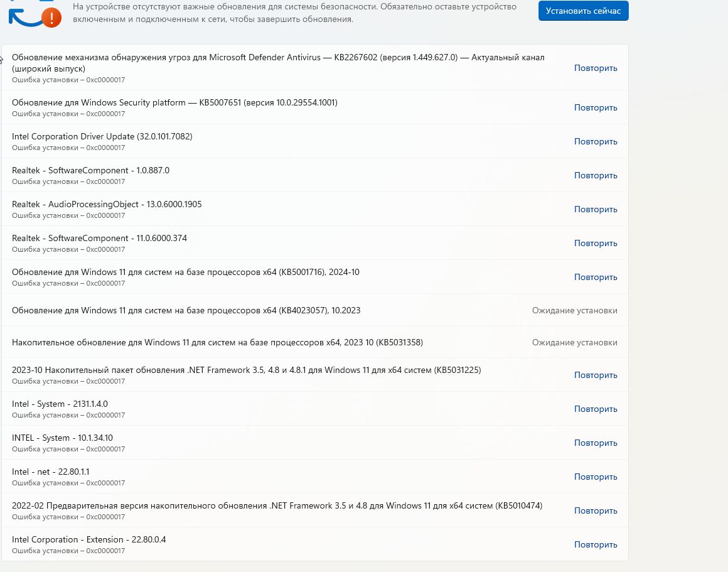Retry Realtek SoftwareComponent 1.0.887.0 install
This screenshot has height=572, width=728.
[x=595, y=175]
